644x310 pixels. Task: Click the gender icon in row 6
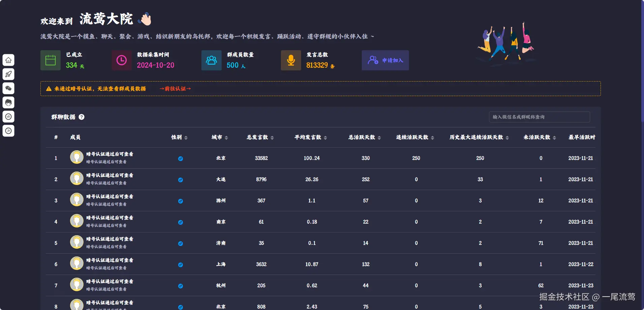tap(181, 265)
